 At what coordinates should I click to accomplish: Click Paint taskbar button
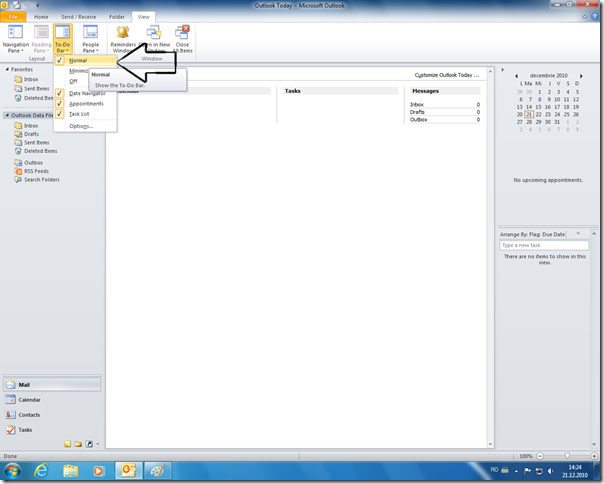(157, 471)
